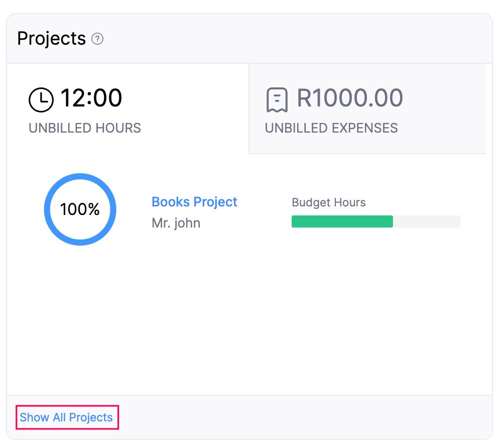The height and width of the screenshot is (448, 499).
Task: Click the Projects widget header title
Action: 52,38
